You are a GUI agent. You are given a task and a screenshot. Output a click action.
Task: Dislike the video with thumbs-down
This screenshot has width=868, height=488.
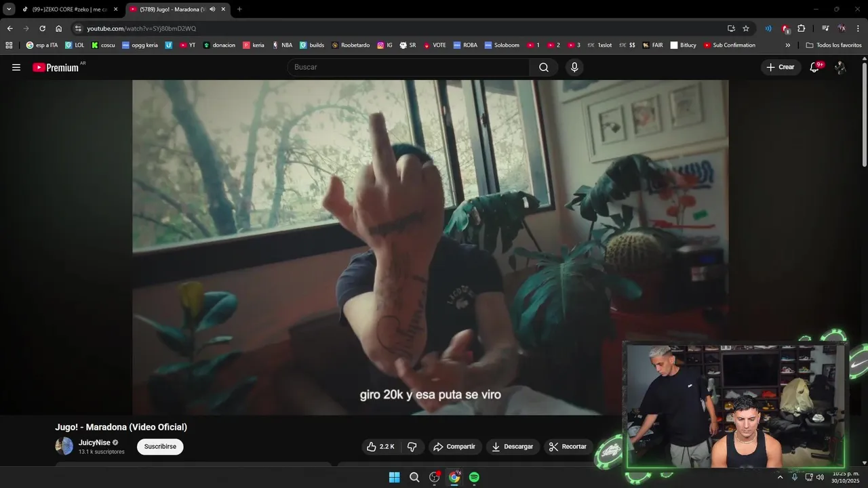pos(412,447)
